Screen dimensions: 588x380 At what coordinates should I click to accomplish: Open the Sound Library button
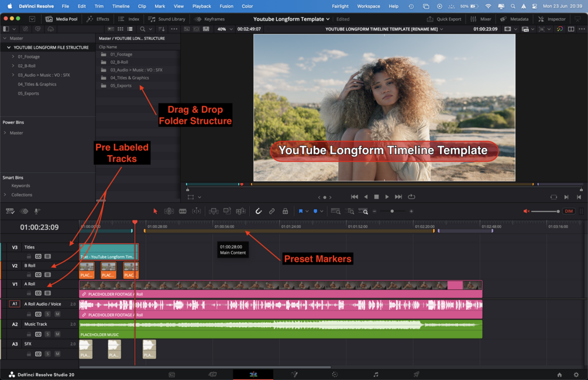click(167, 19)
